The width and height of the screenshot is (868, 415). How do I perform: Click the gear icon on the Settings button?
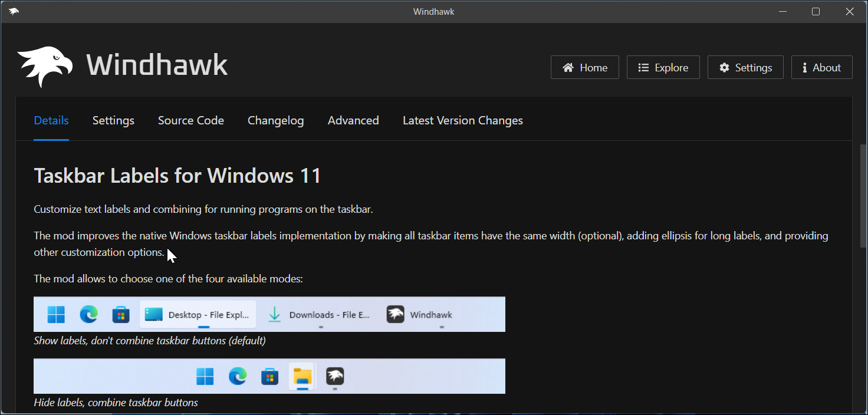pyautogui.click(x=724, y=67)
